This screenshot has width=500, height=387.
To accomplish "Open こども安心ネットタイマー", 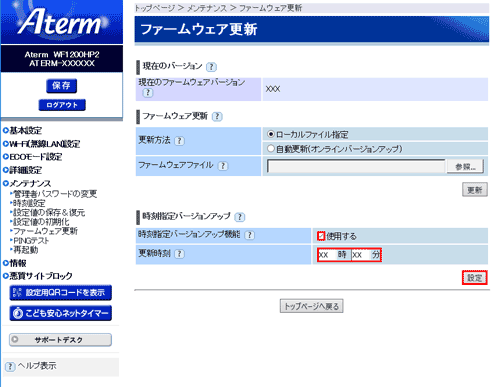I will pos(61,313).
